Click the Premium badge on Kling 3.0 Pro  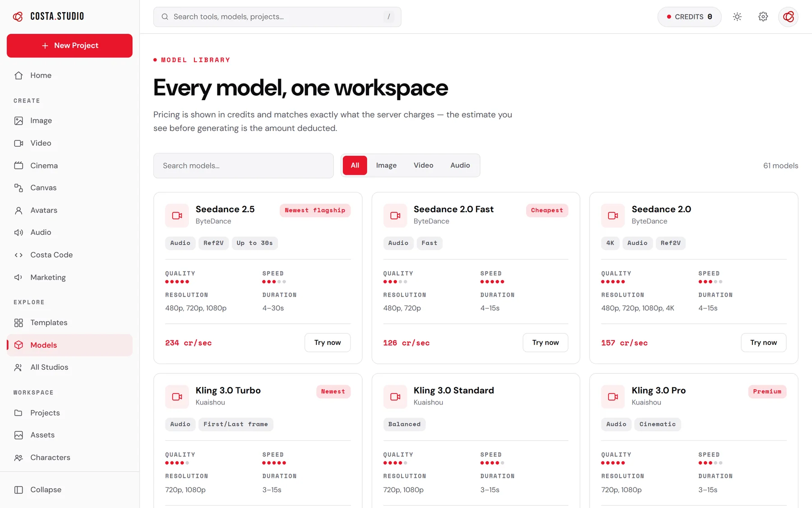(767, 391)
